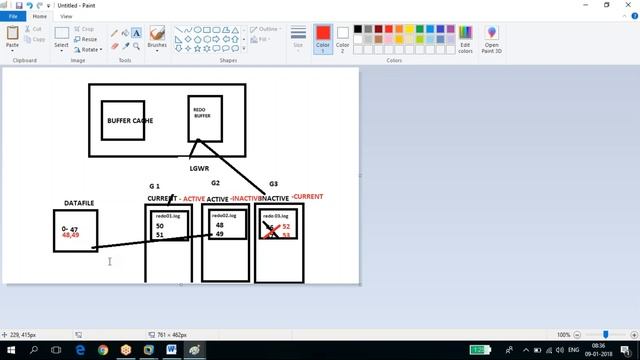Open Customize Quick Access Toolbar dropdown
This screenshot has width=640, height=360.
[49, 6]
